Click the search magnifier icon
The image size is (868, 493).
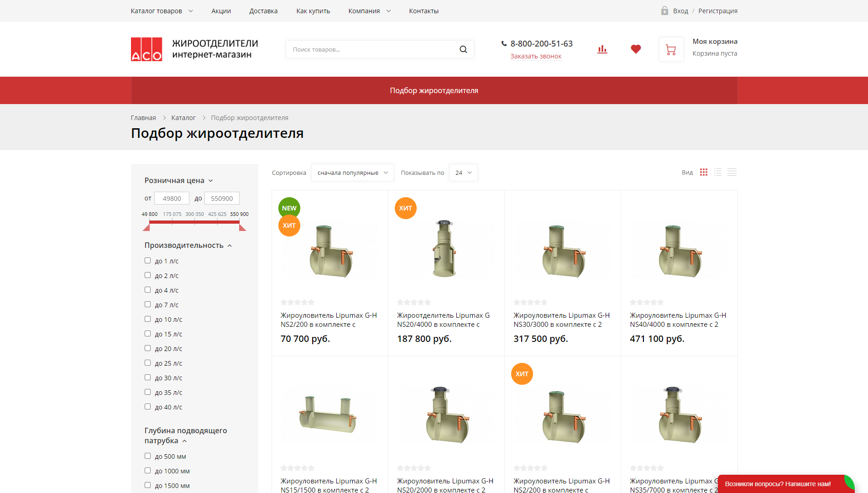click(463, 49)
